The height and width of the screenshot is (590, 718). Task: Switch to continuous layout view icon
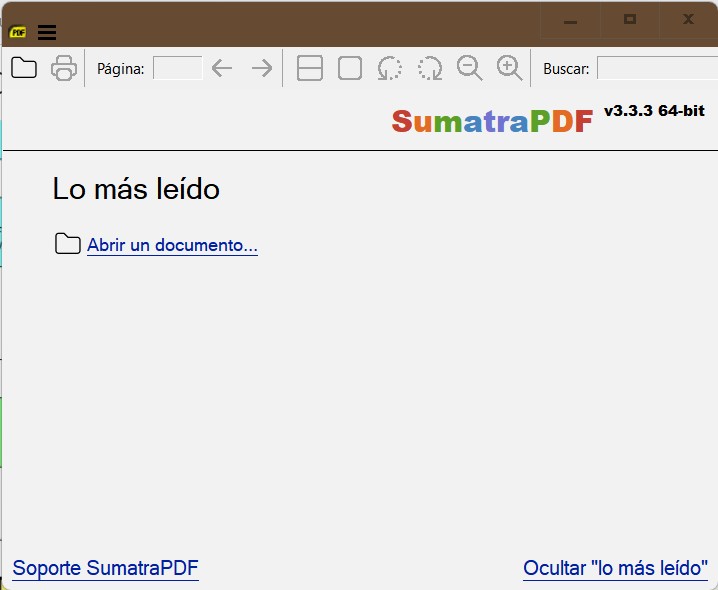coord(310,68)
